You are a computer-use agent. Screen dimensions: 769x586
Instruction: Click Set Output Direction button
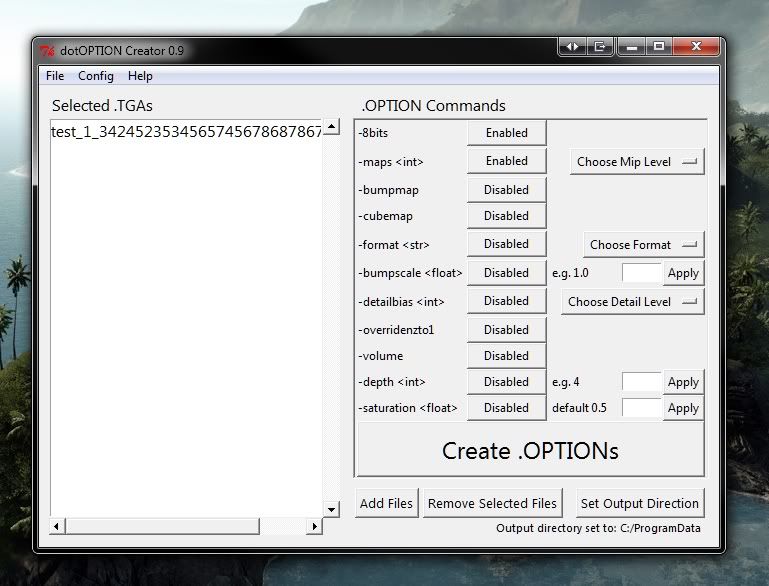tap(640, 503)
